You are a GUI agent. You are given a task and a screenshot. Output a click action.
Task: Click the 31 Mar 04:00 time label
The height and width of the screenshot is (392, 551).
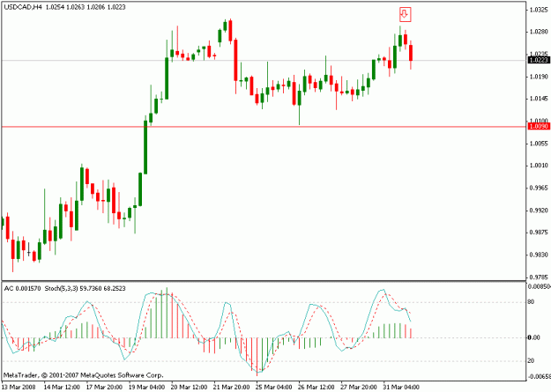[401, 387]
